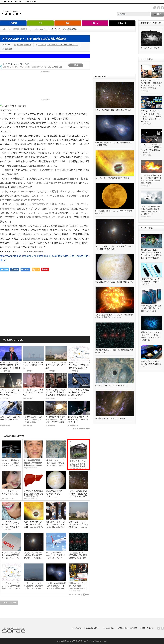The image size is (164, 644).
Task: Click the 詳細 button in the ad banner
Action: coord(76,65)
